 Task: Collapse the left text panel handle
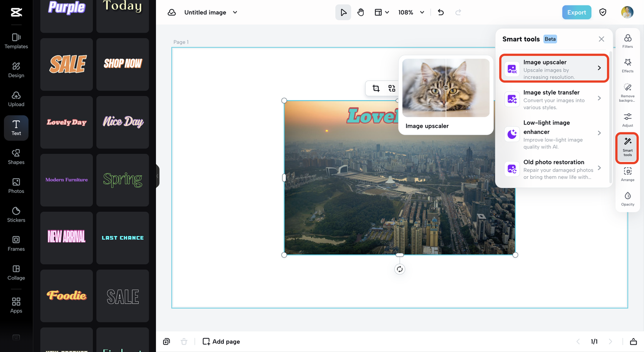pyautogui.click(x=157, y=176)
